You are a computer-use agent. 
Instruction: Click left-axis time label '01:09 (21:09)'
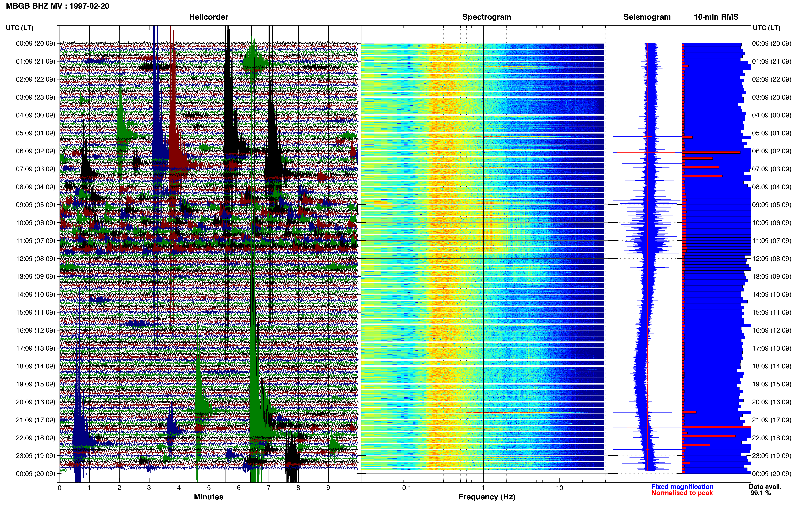pos(36,61)
